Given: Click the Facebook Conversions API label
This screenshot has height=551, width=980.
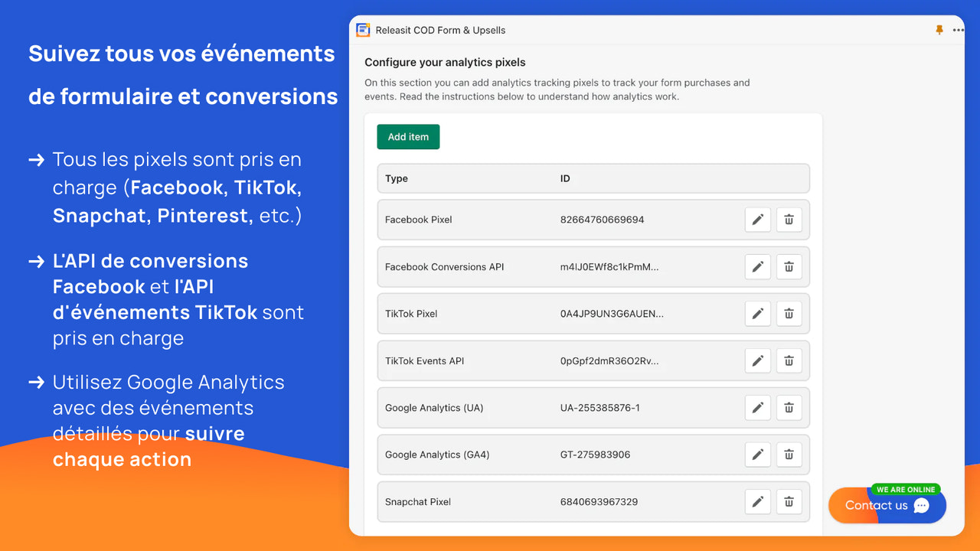Looking at the screenshot, I should (445, 267).
